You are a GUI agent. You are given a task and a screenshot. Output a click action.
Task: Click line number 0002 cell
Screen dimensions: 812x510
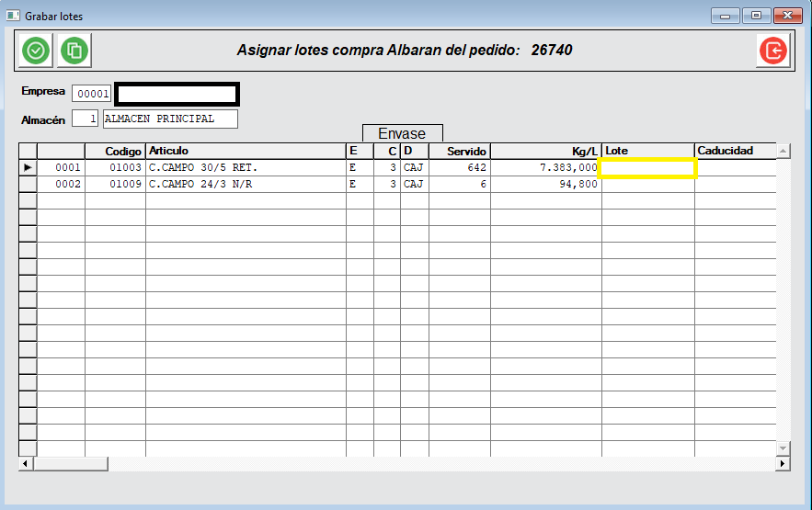[61, 184]
